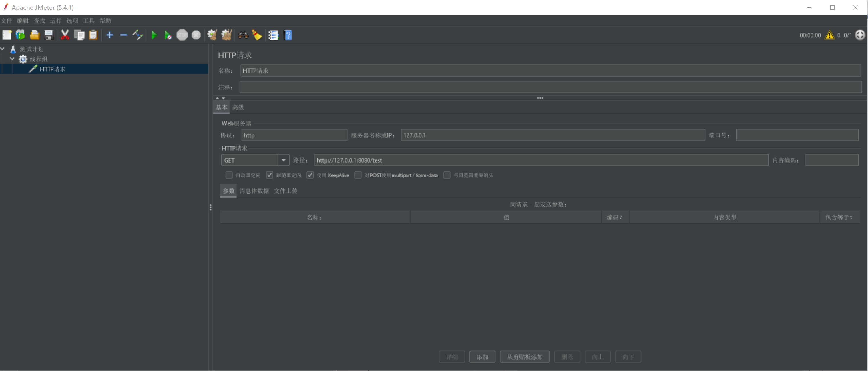
Task: Toggle 对POST使用multipart/form-data checkbox
Action: pyautogui.click(x=358, y=175)
